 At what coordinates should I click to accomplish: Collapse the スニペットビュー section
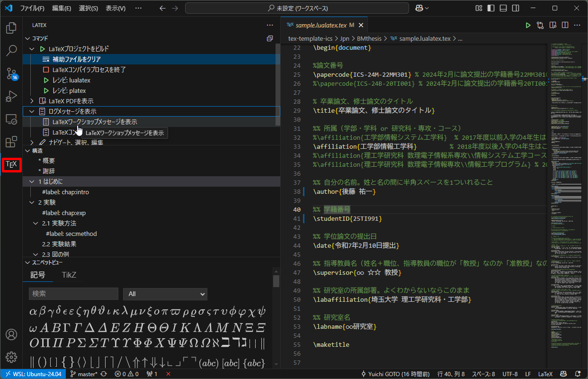pos(27,262)
